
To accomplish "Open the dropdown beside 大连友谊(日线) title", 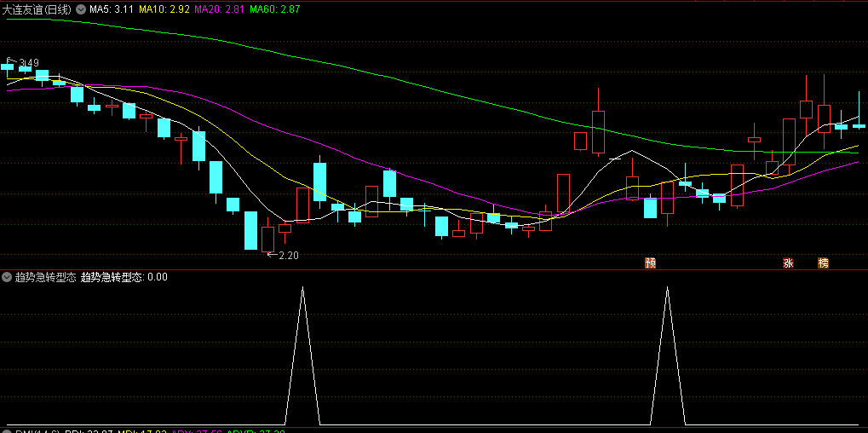I will click(x=81, y=9).
